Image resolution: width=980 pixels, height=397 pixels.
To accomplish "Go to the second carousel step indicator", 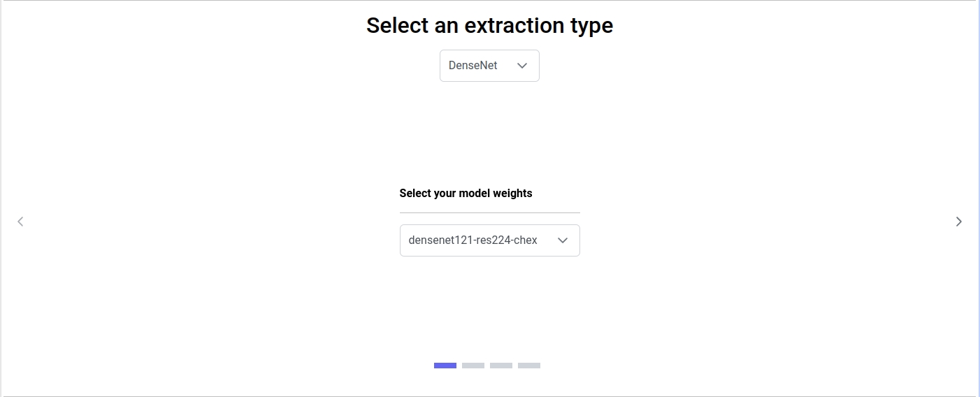I will coord(473,366).
